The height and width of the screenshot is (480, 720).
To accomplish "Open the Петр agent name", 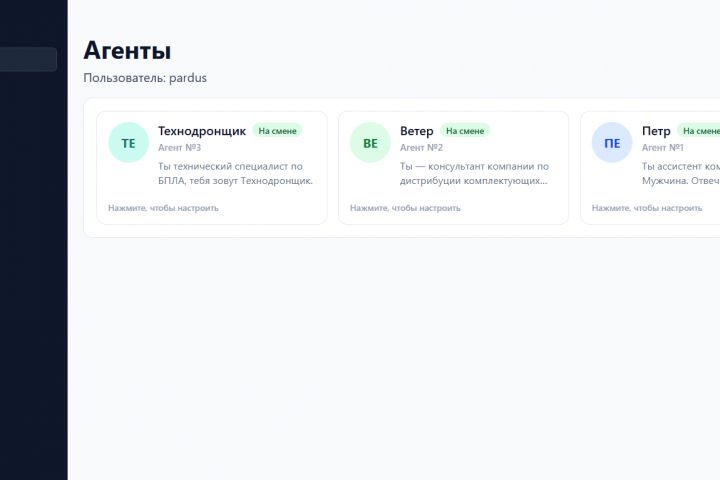I will [656, 131].
